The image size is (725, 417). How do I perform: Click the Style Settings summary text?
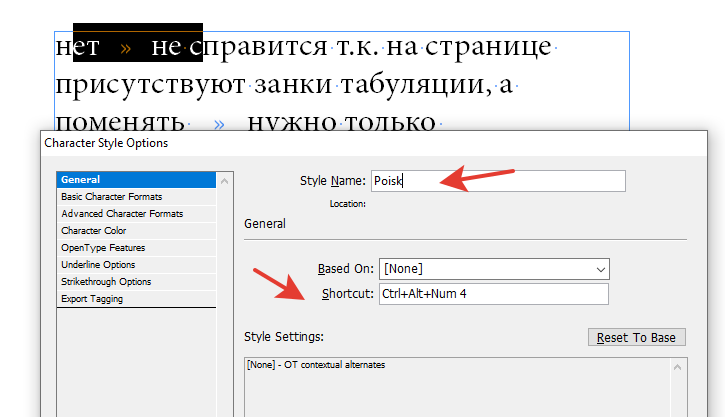pyautogui.click(x=316, y=365)
